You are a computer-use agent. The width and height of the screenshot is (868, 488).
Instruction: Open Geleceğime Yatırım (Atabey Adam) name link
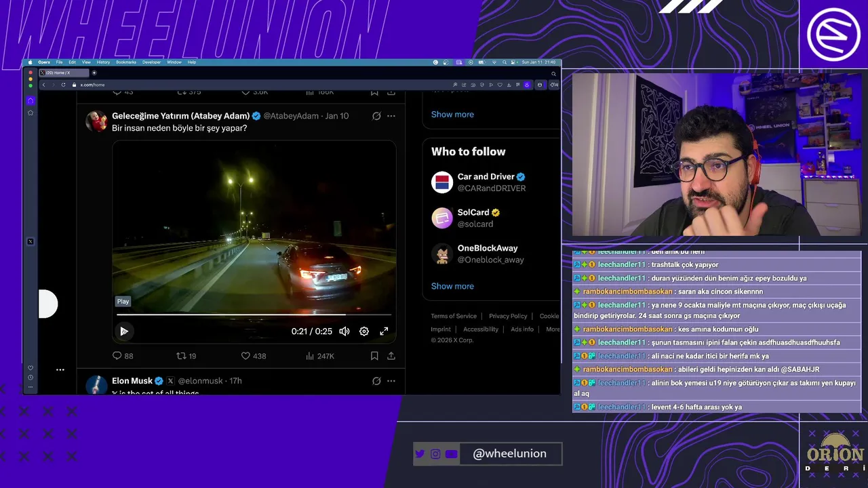pos(181,116)
